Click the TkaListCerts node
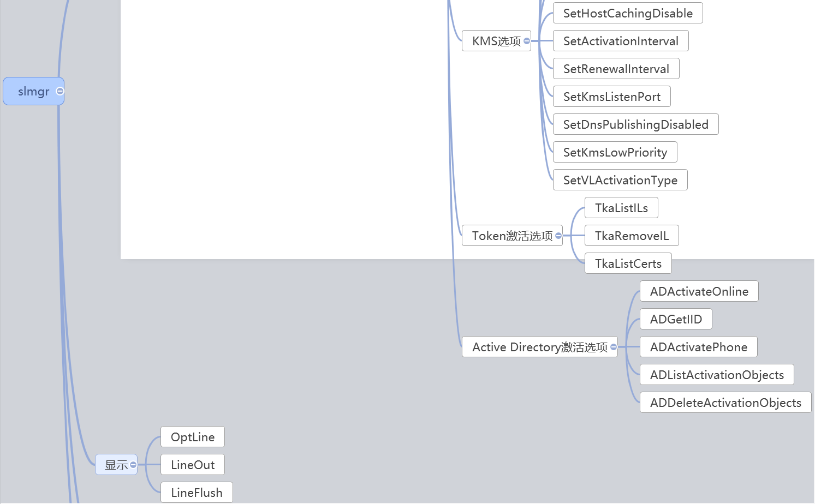Screen dimensions: 815x504 pyautogui.click(x=628, y=263)
